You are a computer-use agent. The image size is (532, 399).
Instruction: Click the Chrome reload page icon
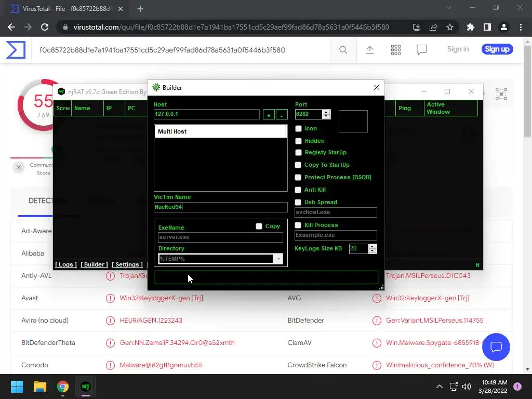[45, 27]
